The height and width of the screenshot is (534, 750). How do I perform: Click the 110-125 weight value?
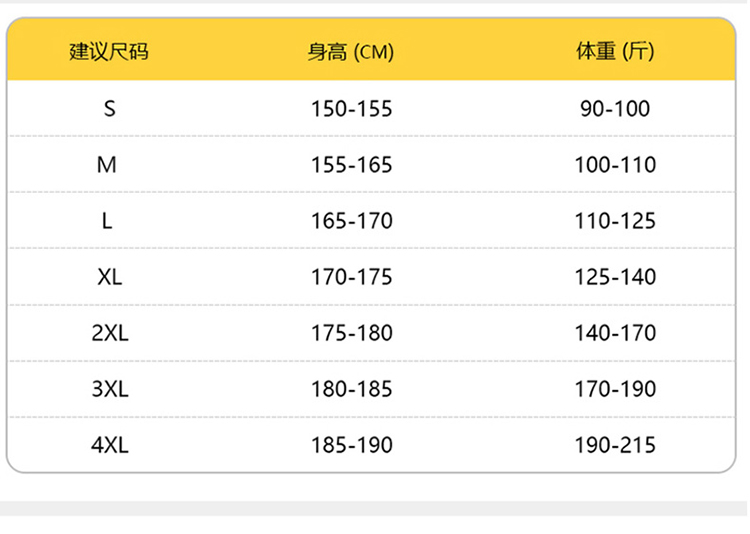615,221
